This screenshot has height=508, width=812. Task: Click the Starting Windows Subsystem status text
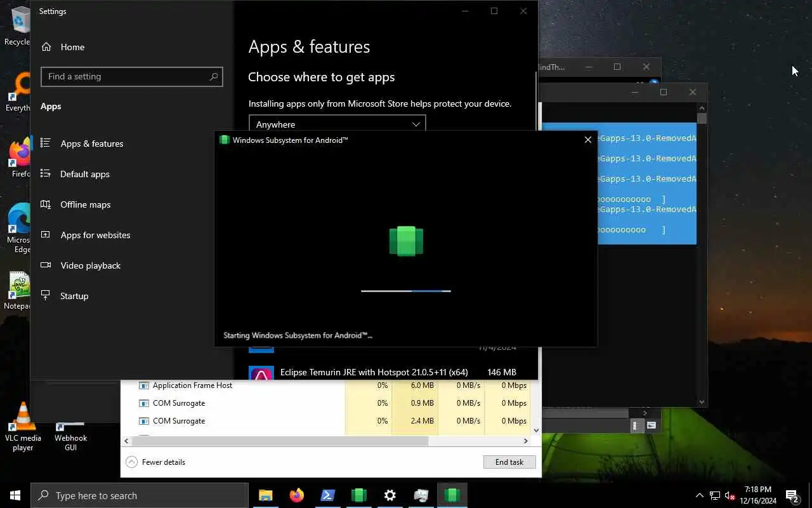point(298,335)
